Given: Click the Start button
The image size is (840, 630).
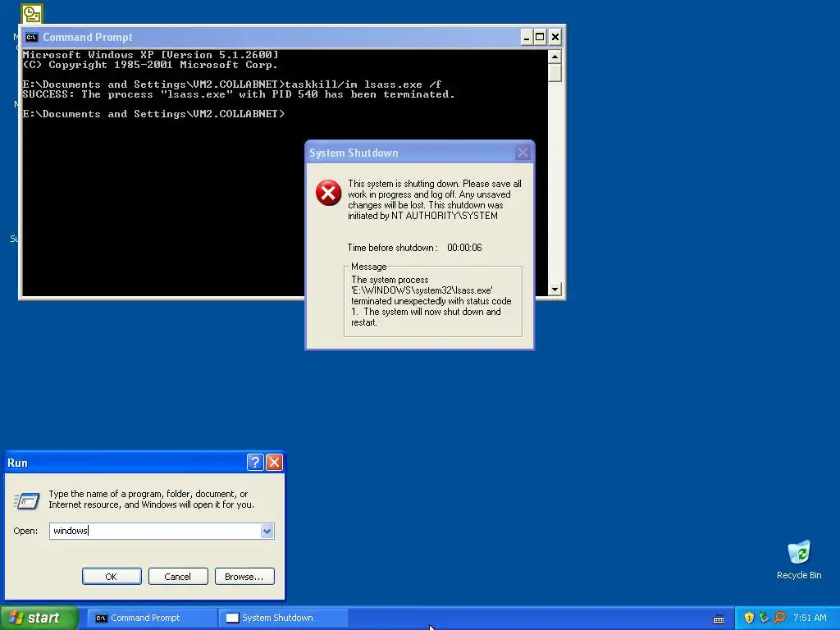Looking at the screenshot, I should pyautogui.click(x=39, y=618).
